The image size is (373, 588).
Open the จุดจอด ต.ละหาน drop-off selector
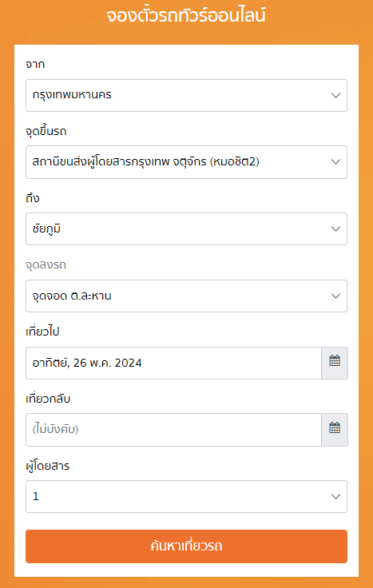[x=186, y=296]
